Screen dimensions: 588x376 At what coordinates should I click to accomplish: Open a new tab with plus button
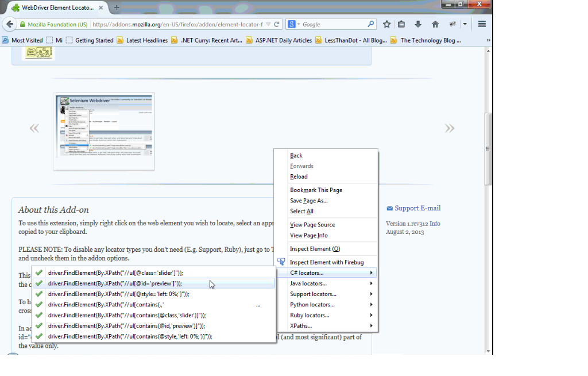click(117, 7)
